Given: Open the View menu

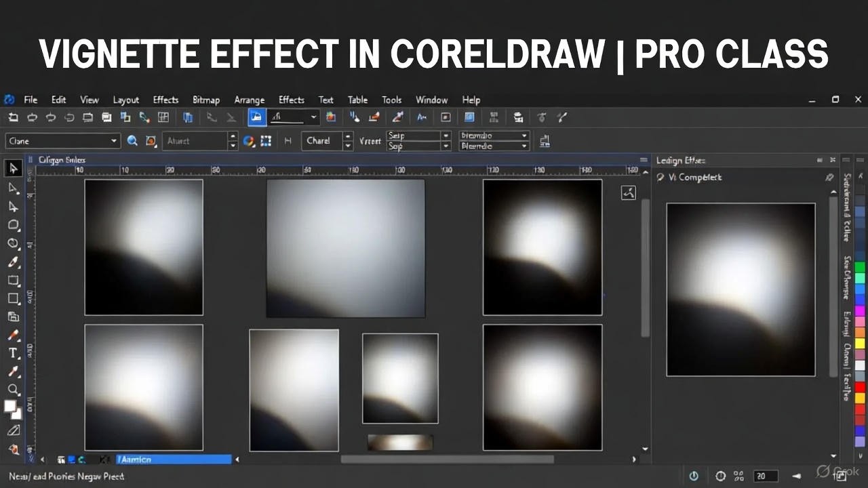Looking at the screenshot, I should (x=90, y=100).
